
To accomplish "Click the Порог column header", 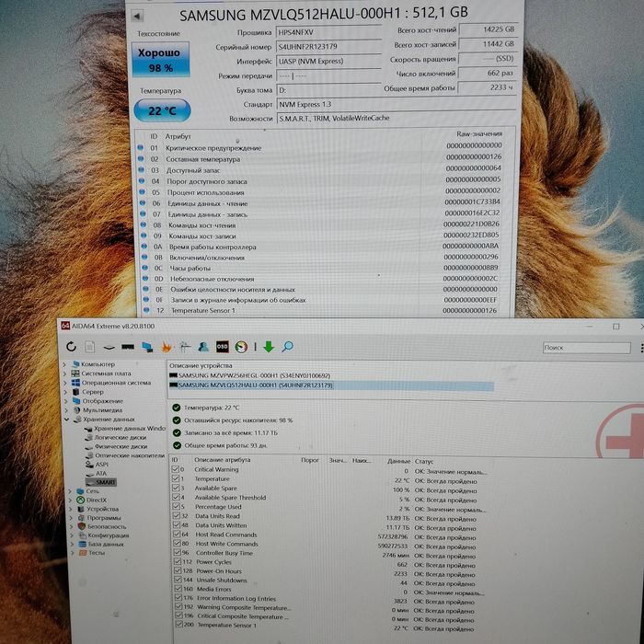I will click(310, 460).
